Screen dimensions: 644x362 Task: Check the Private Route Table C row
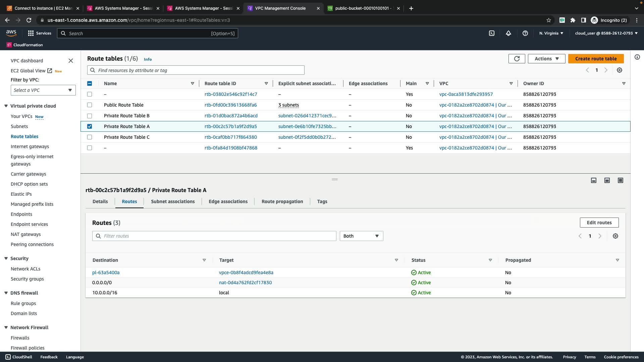[90, 137]
